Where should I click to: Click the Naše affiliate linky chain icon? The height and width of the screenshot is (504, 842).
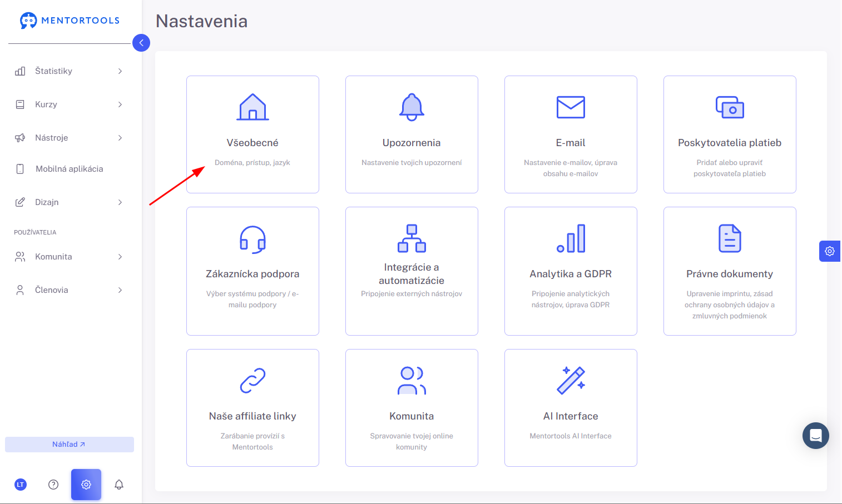point(252,381)
